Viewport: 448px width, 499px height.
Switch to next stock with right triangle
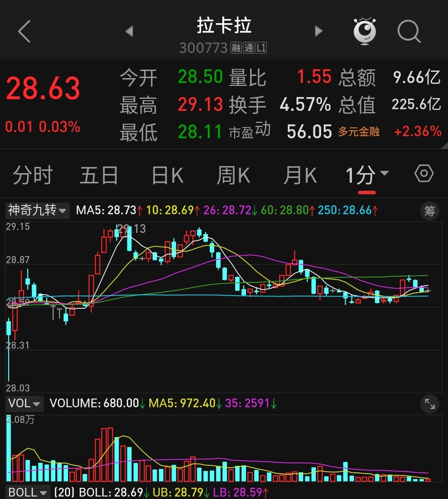319,31
